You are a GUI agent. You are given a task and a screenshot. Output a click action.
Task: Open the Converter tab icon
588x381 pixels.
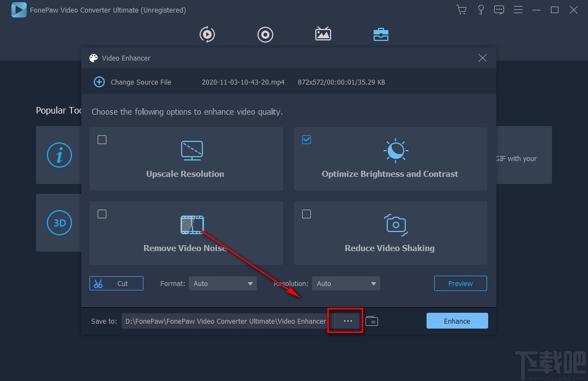[207, 34]
